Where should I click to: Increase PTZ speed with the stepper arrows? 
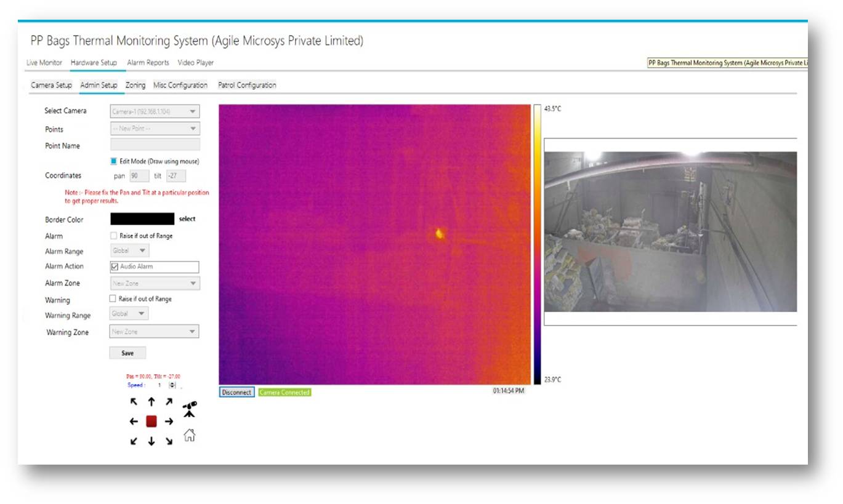point(173,385)
